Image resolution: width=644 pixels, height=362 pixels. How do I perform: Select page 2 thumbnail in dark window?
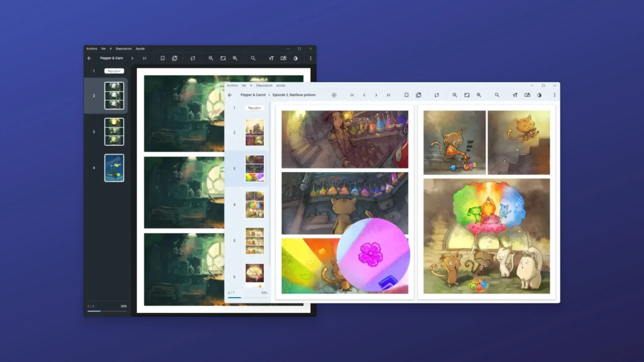(x=114, y=96)
